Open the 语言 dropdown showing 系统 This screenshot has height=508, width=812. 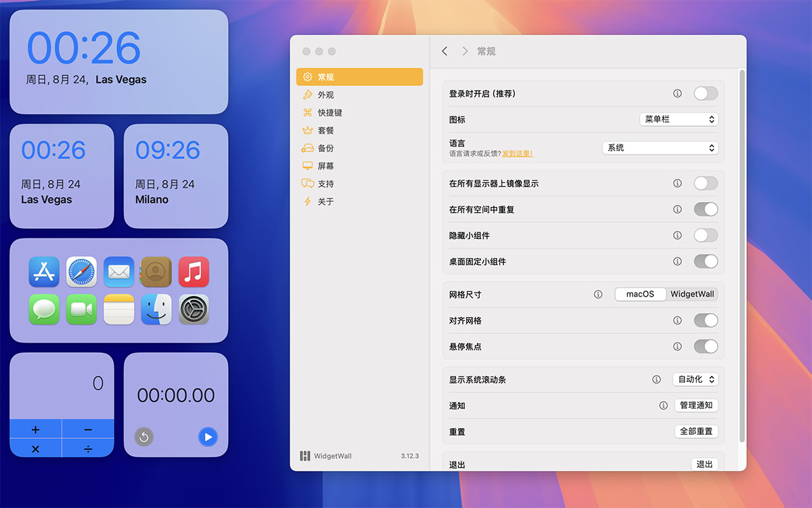point(660,148)
